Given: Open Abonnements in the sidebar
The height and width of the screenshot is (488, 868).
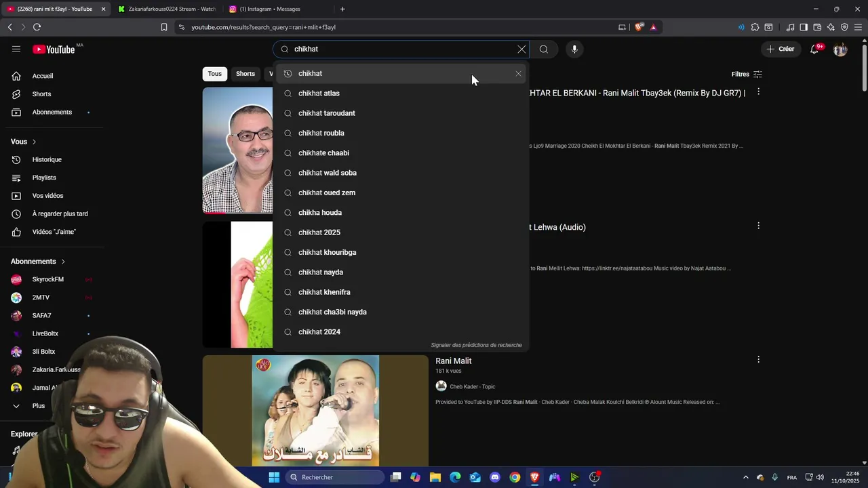Looking at the screenshot, I should [52, 112].
